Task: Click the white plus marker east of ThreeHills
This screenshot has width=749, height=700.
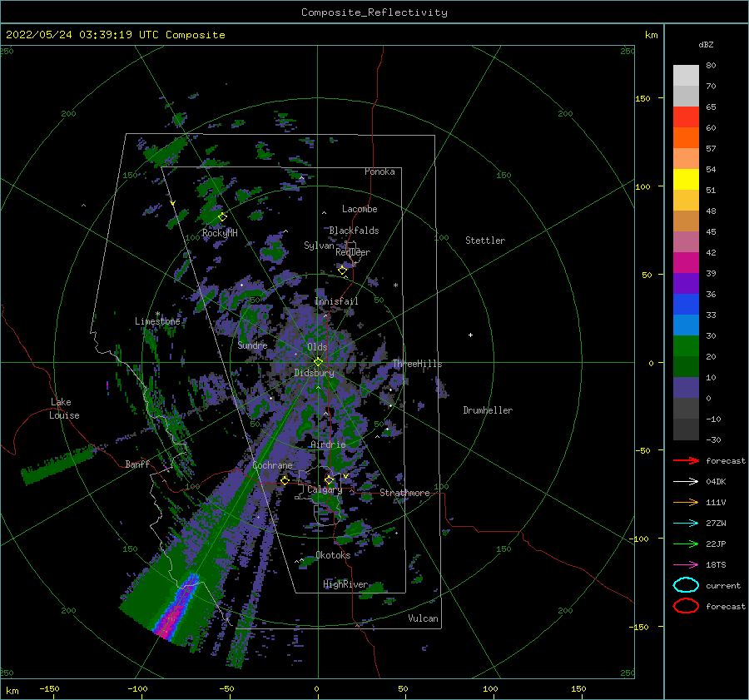Action: [470, 335]
